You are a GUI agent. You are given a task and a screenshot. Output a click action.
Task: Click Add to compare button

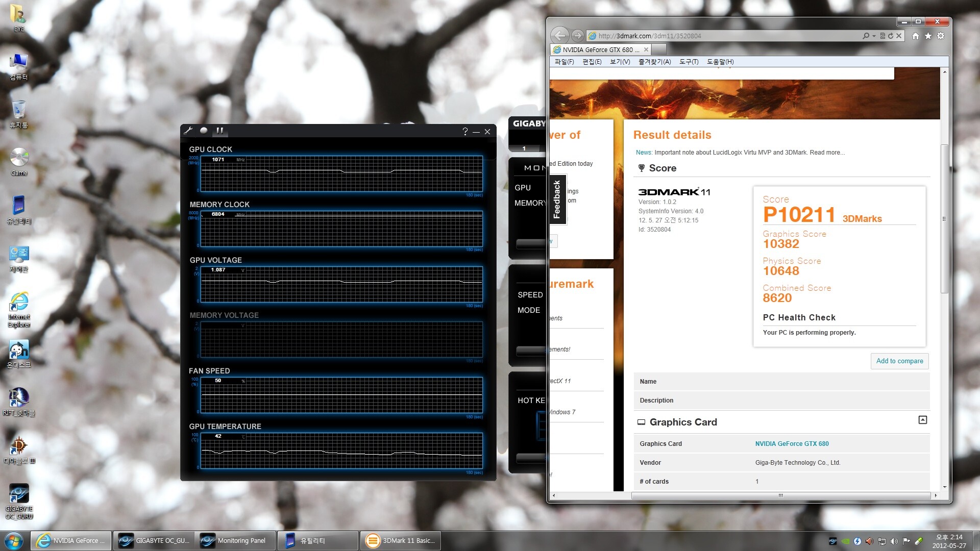899,361
